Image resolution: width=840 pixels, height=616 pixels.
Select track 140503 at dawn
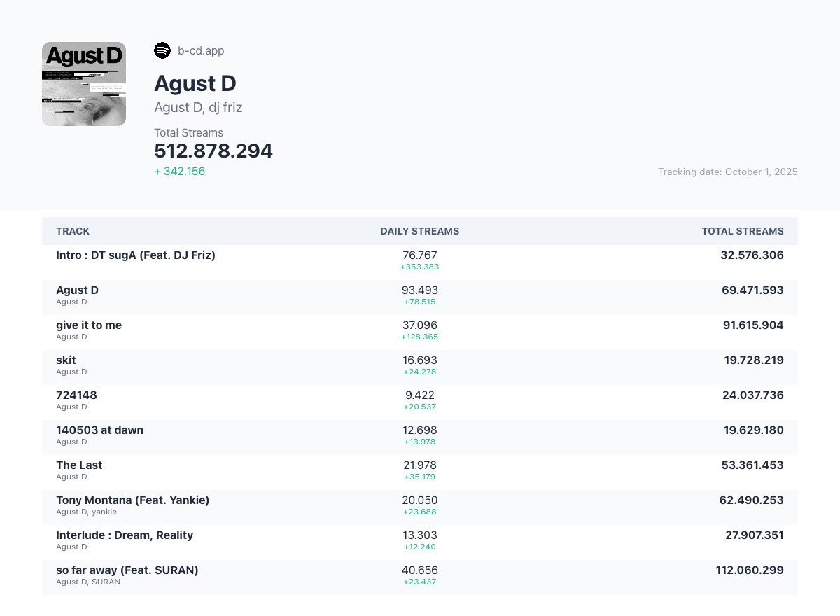click(x=99, y=430)
